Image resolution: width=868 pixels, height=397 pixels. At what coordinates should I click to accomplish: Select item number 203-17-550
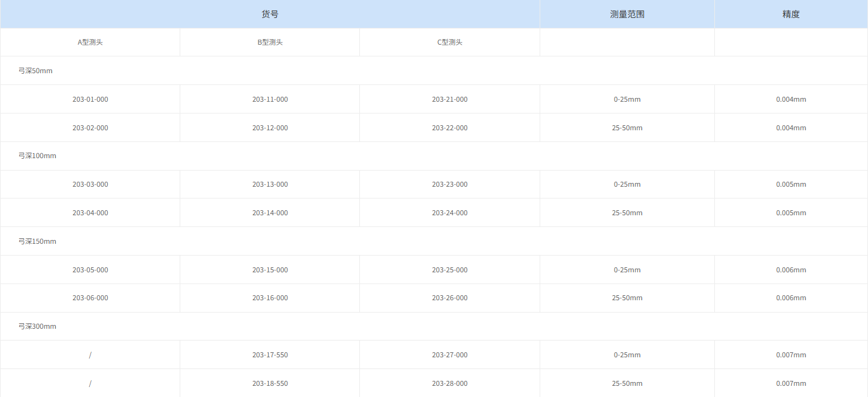pos(270,355)
